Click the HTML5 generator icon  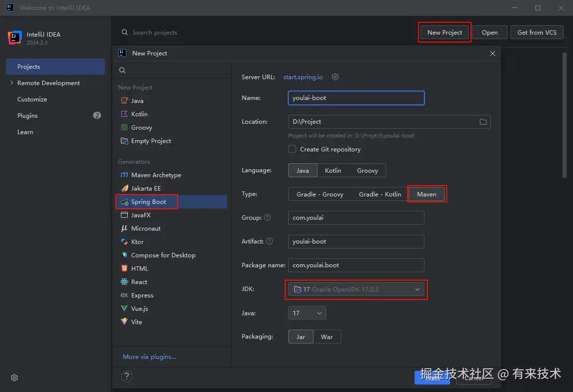[x=124, y=268]
